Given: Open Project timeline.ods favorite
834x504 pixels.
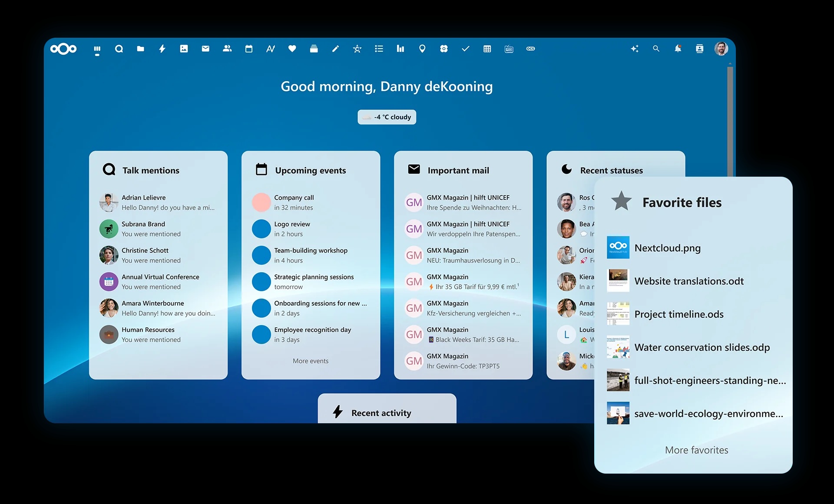Looking at the screenshot, I should tap(696, 314).
